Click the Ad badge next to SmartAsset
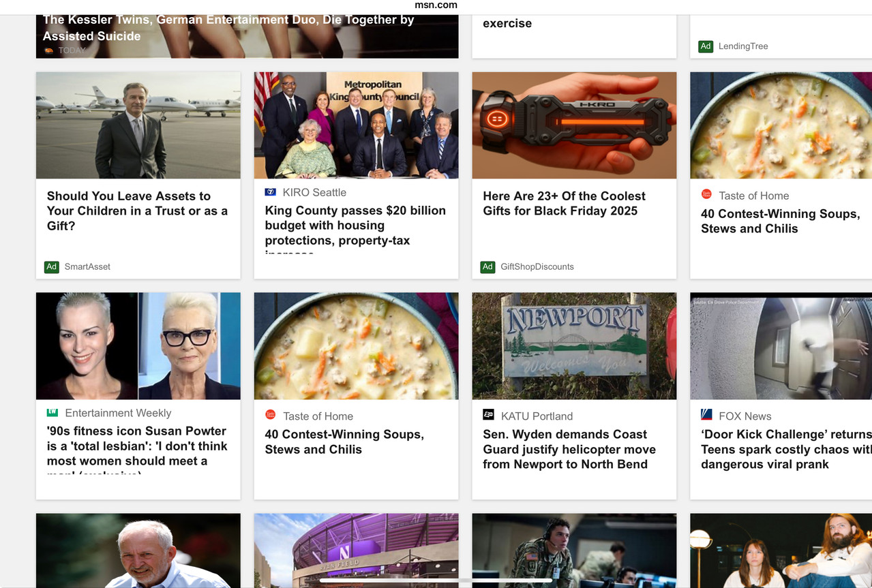The width and height of the screenshot is (872, 588). (x=52, y=267)
